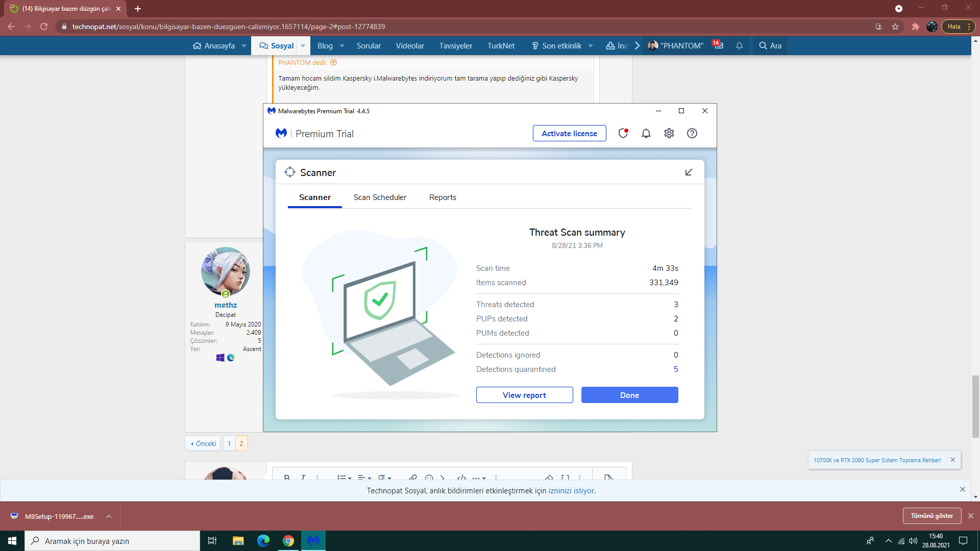The image size is (980, 551).
Task: Bookmark page with the star icon
Action: point(895,27)
